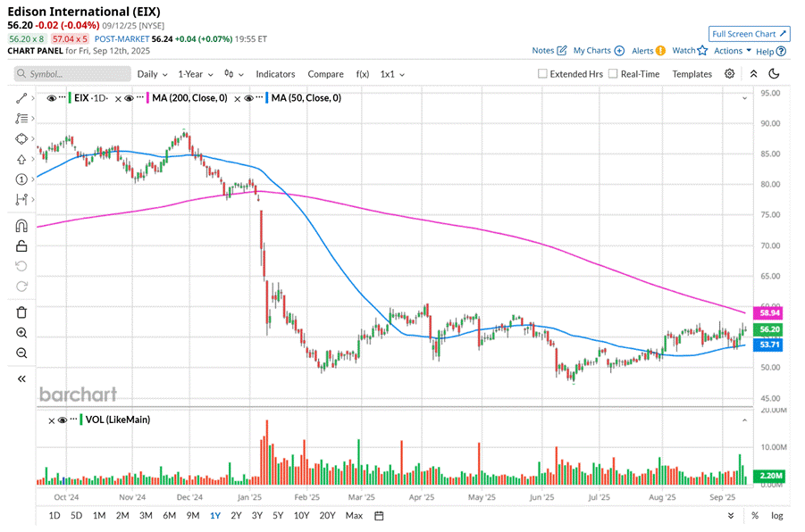Remove the VOL study

(x=51, y=420)
